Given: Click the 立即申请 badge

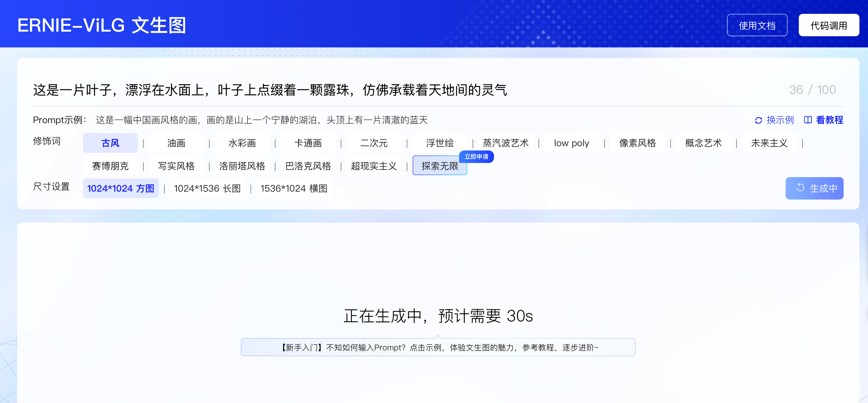Looking at the screenshot, I should tap(476, 156).
